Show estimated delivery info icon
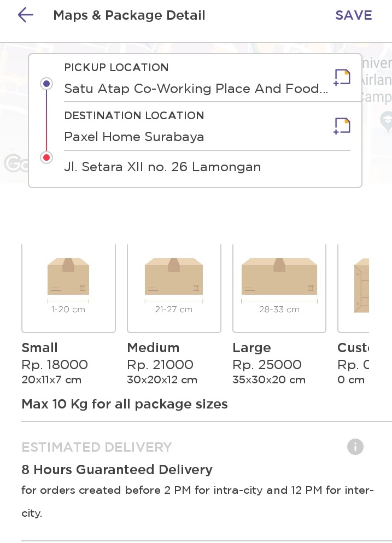392x543 pixels. click(x=355, y=447)
